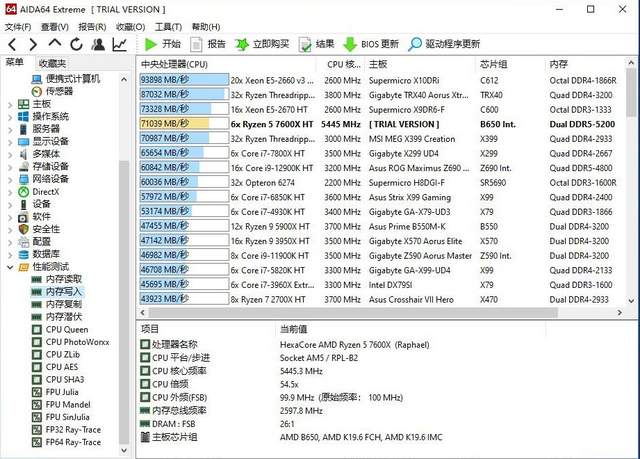The height and width of the screenshot is (459, 640).
Task: Expand the 操作系统 tree node
Action: (x=10, y=118)
